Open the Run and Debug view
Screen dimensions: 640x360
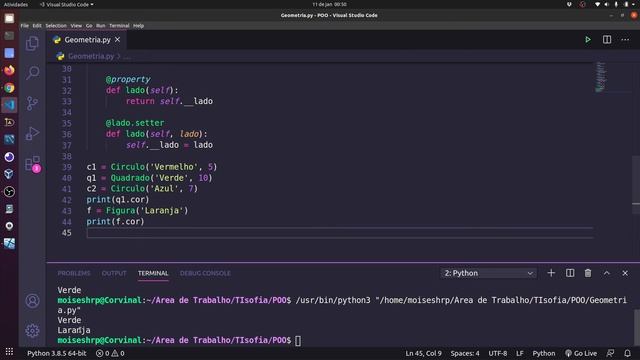[32, 133]
